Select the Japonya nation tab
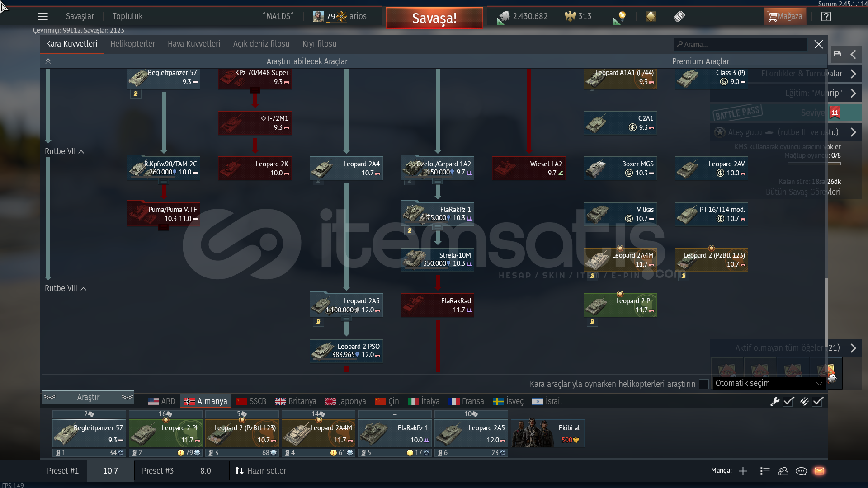Viewport: 868px width, 488px height. (x=346, y=401)
